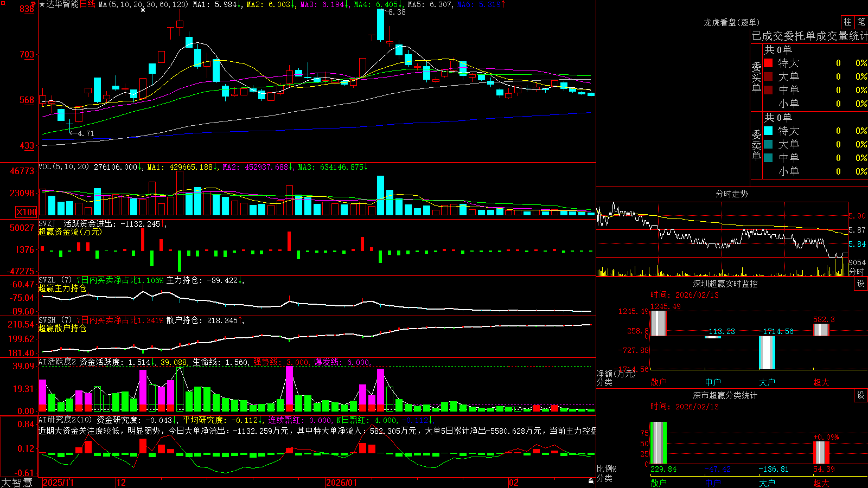Click the 5.90 price on 分时走势 chart
The width and height of the screenshot is (868, 488).
pos(858,216)
